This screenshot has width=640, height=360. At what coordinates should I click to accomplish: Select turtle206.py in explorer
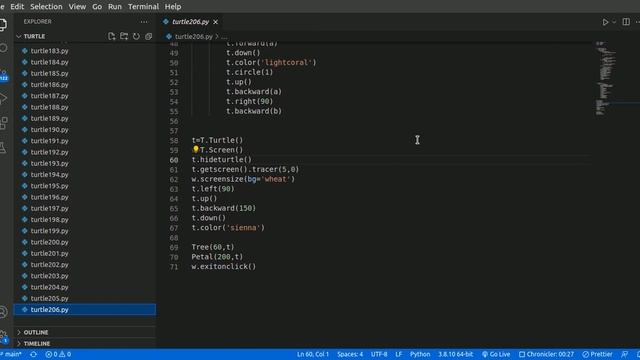click(85, 310)
